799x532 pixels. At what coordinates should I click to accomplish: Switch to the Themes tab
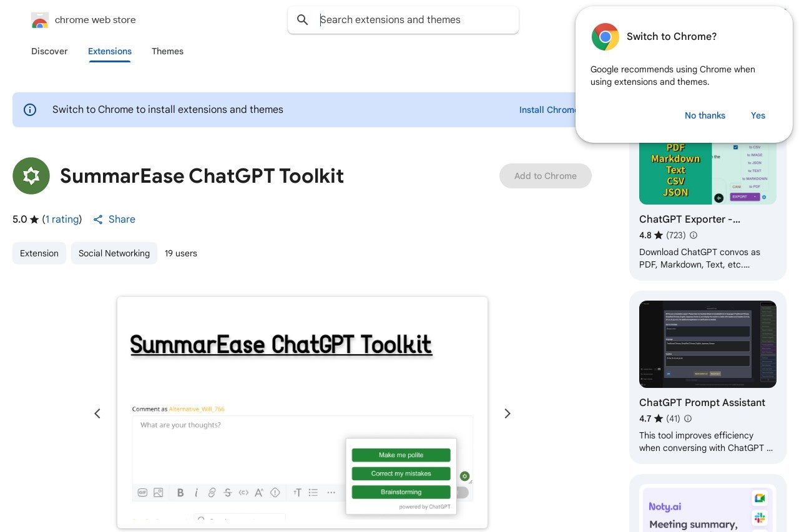(167, 51)
